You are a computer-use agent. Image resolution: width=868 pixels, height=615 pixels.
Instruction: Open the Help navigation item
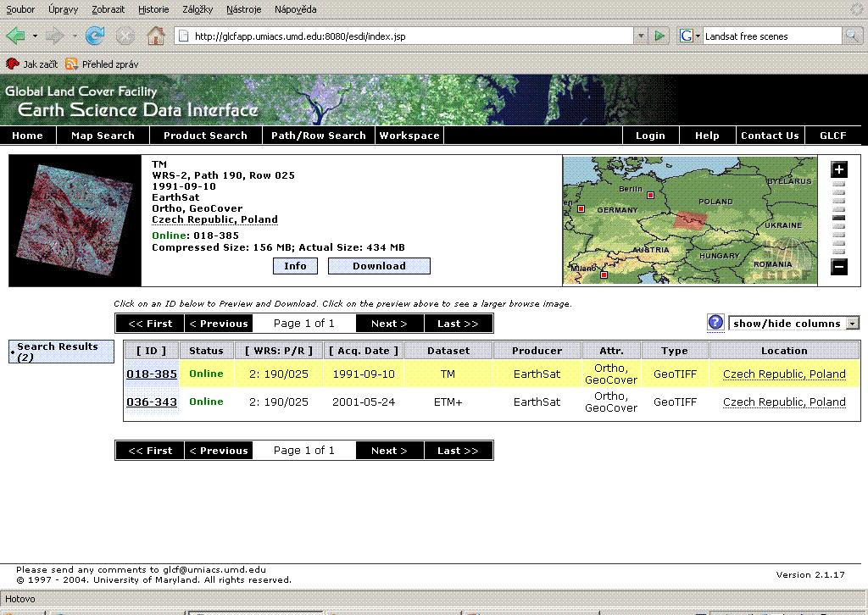coord(708,136)
